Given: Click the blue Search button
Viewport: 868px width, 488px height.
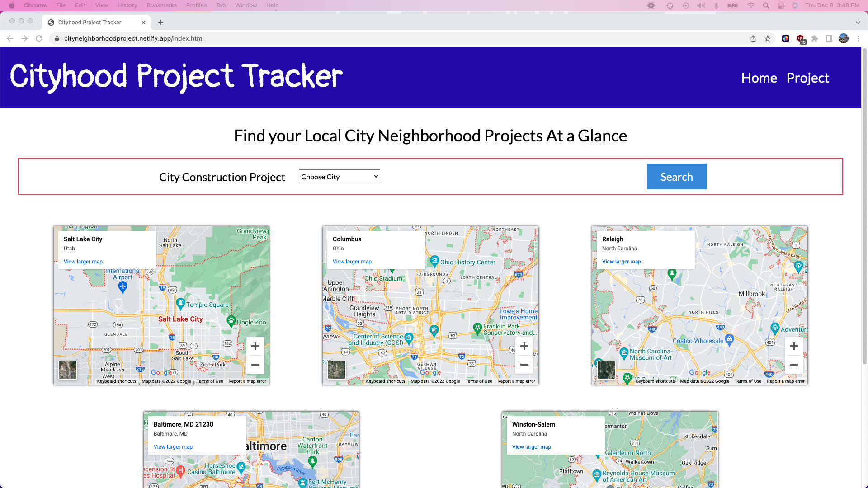Looking at the screenshot, I should (677, 177).
